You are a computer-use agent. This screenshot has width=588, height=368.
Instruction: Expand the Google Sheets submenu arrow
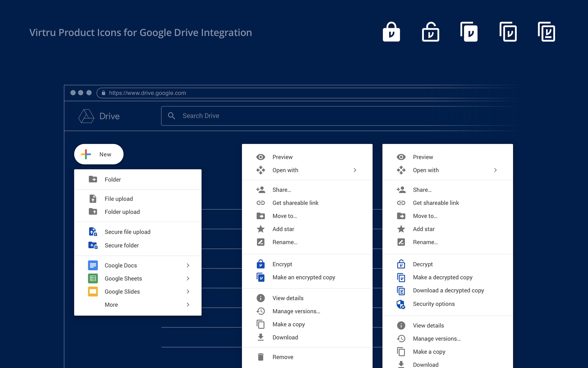point(188,278)
